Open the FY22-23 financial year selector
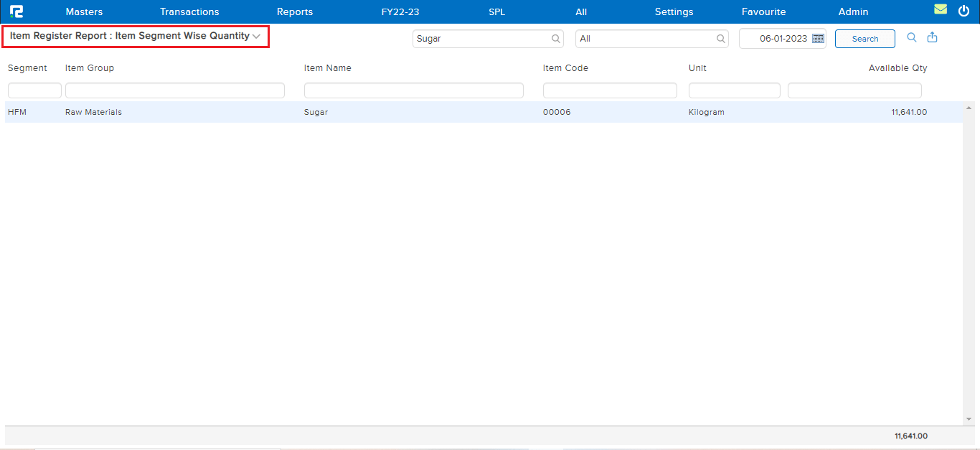 pyautogui.click(x=400, y=11)
